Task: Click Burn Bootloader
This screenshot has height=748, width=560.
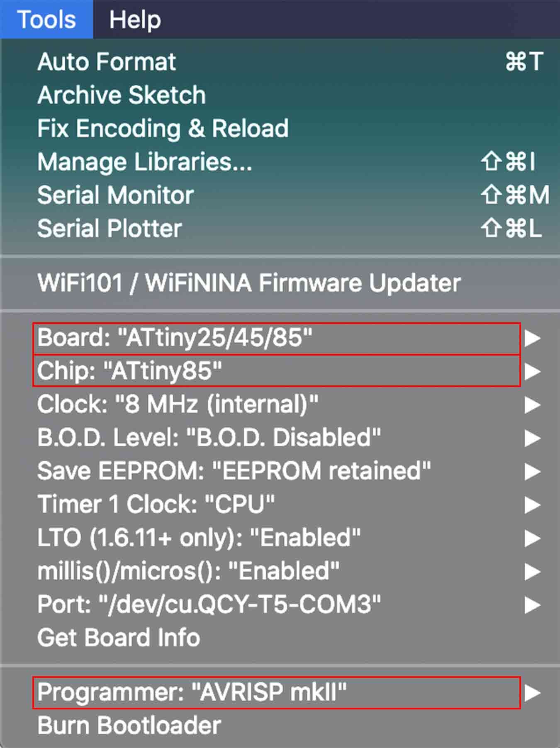Action: coord(129,726)
